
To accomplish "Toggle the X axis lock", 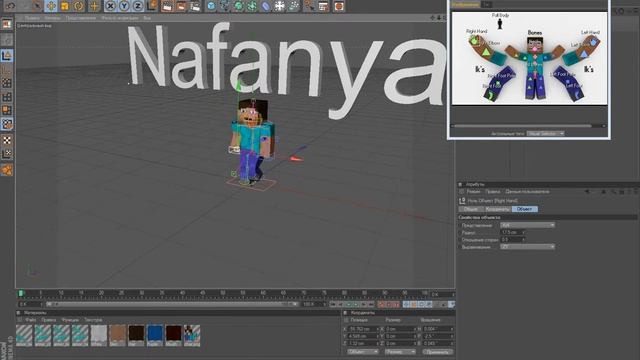I will (x=110, y=6).
